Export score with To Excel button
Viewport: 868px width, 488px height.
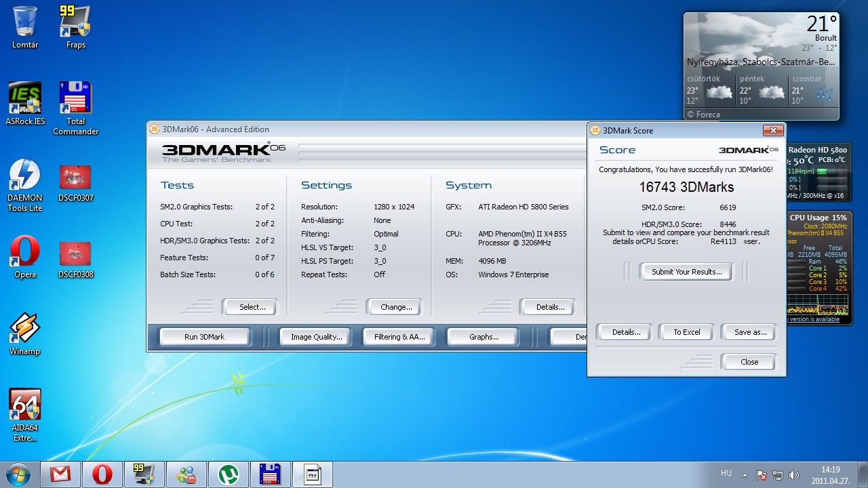coord(686,332)
